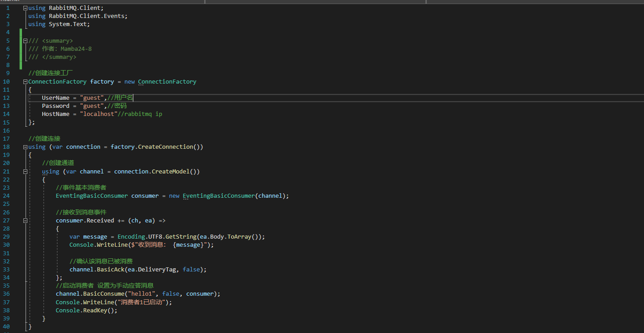The image size is (644, 333).
Task: Collapse the consumer.Received lambda at line 27
Action: 25,220
